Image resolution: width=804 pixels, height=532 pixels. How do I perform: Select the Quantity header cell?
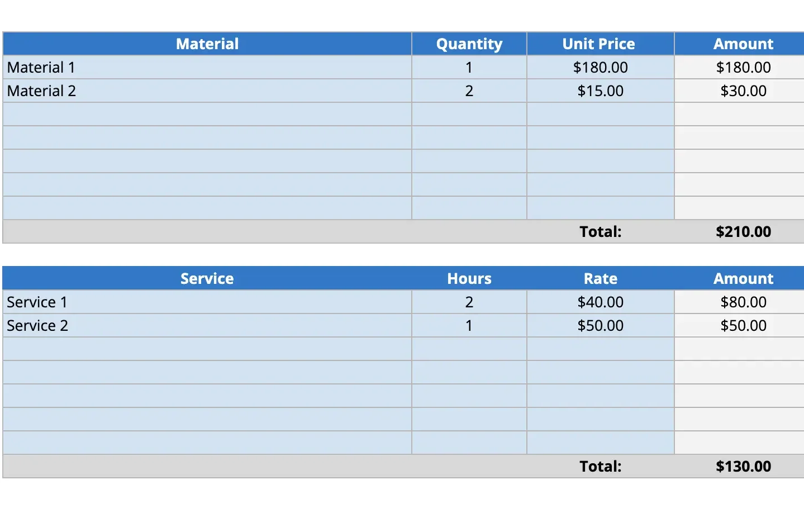(x=469, y=44)
